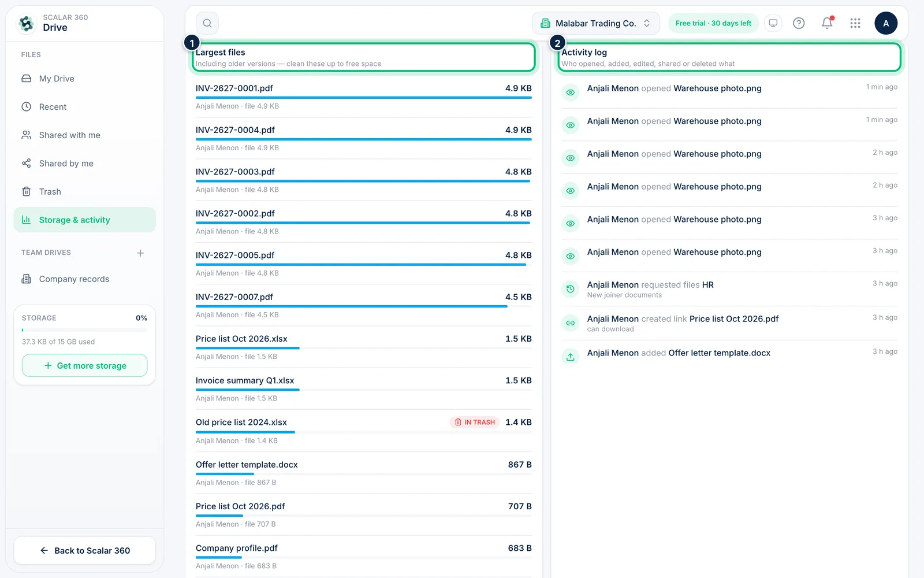The width and height of the screenshot is (924, 578).
Task: Open Shared by me
Action: click(x=85, y=164)
